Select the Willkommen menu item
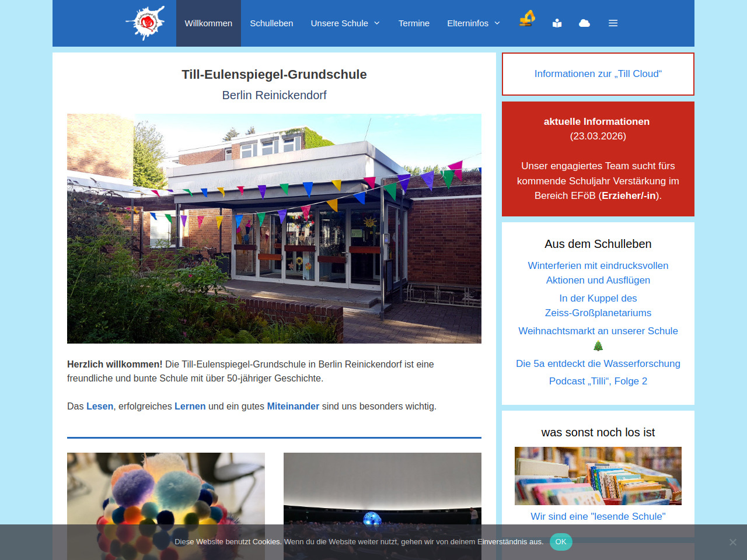The width and height of the screenshot is (747, 560). point(208,23)
